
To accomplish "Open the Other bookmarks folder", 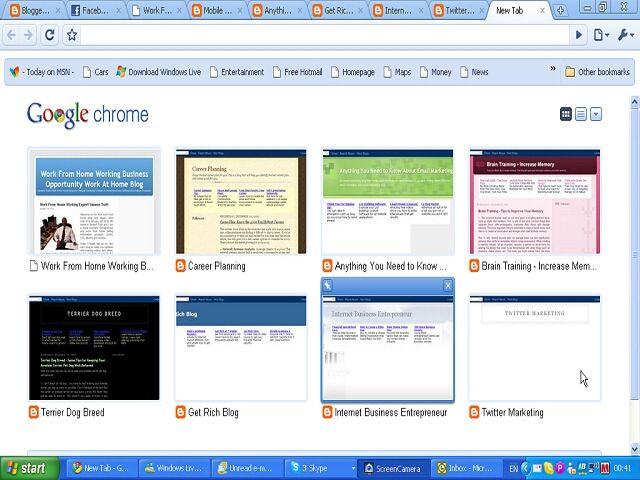I will (x=597, y=72).
